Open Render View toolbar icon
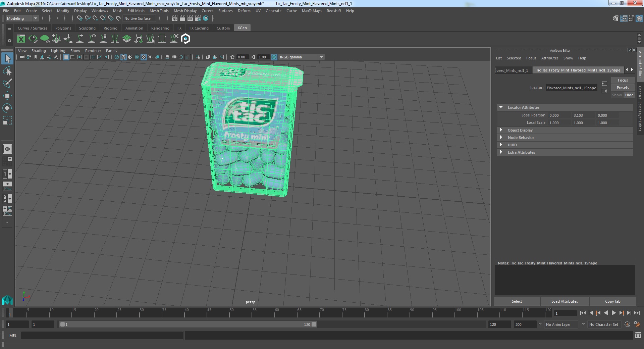 coord(175,18)
